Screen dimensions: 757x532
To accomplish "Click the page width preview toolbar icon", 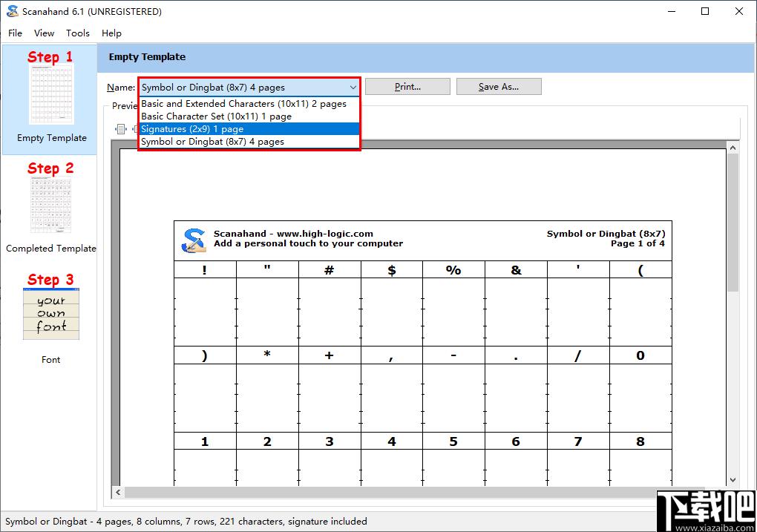I will coord(121,129).
